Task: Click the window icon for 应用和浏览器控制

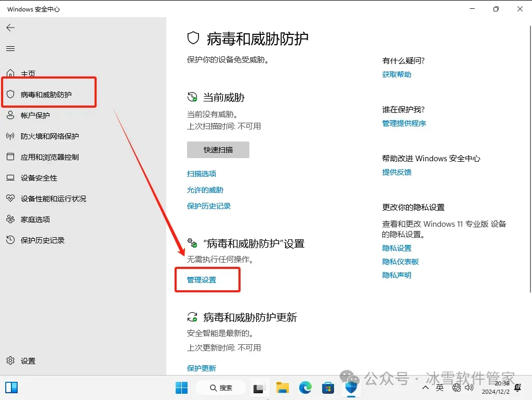Action: (10, 157)
